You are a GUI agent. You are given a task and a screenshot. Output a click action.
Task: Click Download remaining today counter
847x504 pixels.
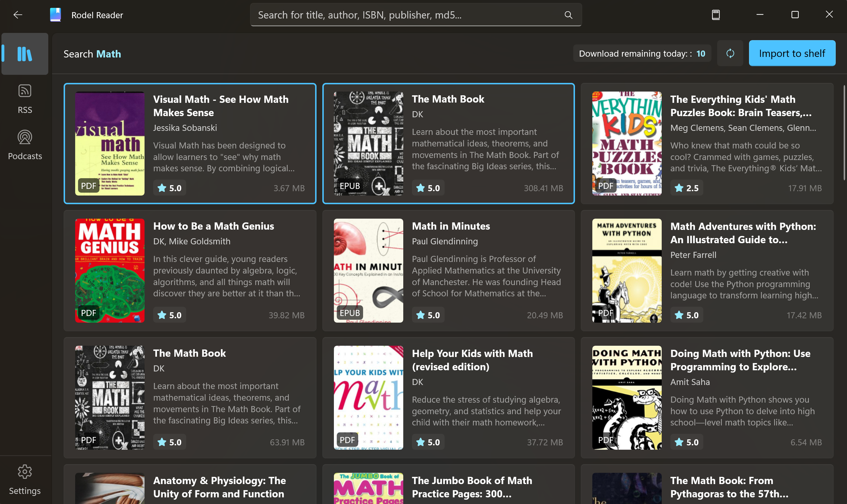coord(642,53)
